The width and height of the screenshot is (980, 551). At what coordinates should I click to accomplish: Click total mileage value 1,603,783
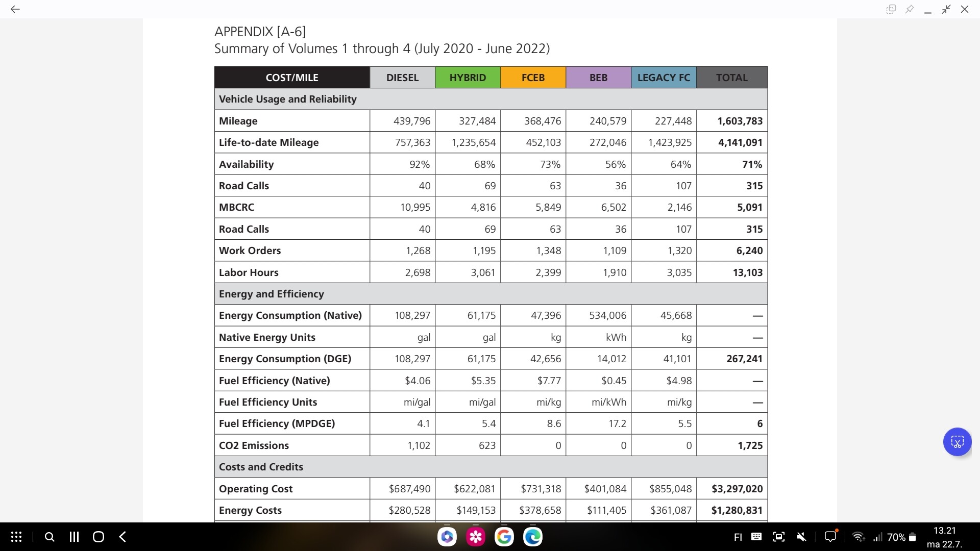pos(740,121)
